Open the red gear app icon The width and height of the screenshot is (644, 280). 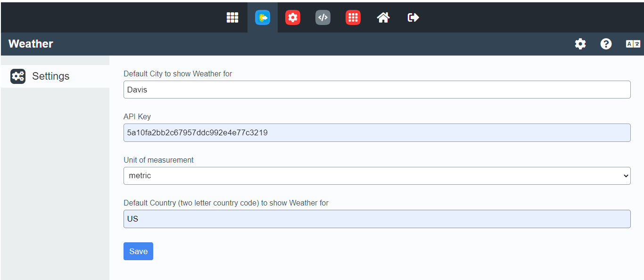tap(293, 17)
